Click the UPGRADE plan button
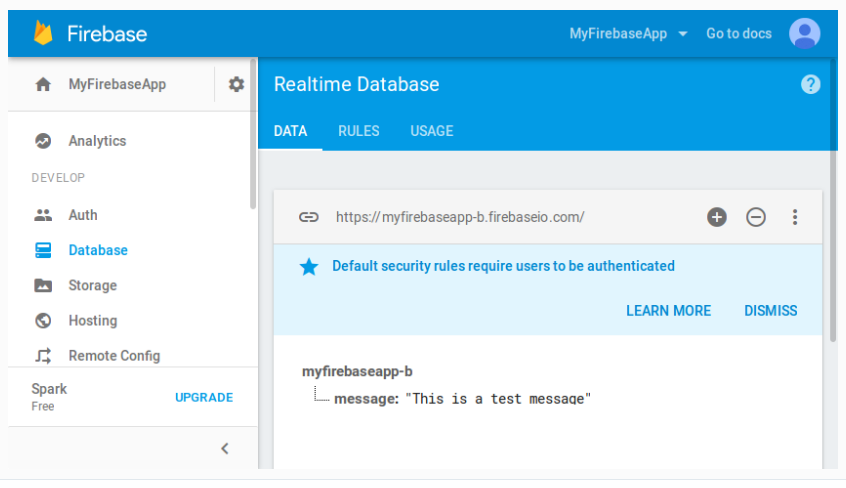 click(204, 397)
